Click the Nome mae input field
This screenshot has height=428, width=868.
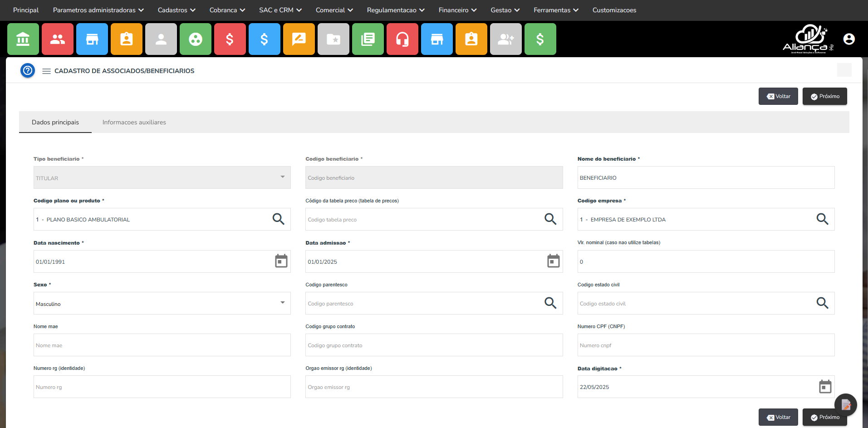(162, 345)
